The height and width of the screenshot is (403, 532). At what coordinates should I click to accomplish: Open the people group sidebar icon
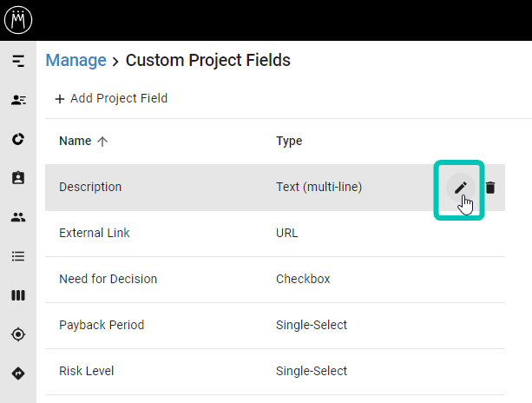pos(18,217)
